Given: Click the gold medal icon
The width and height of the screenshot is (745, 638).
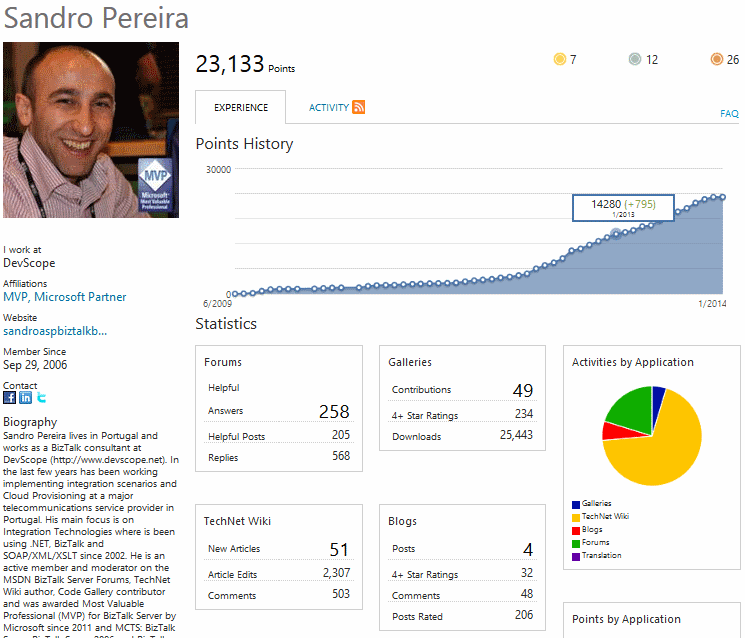Looking at the screenshot, I should (559, 60).
